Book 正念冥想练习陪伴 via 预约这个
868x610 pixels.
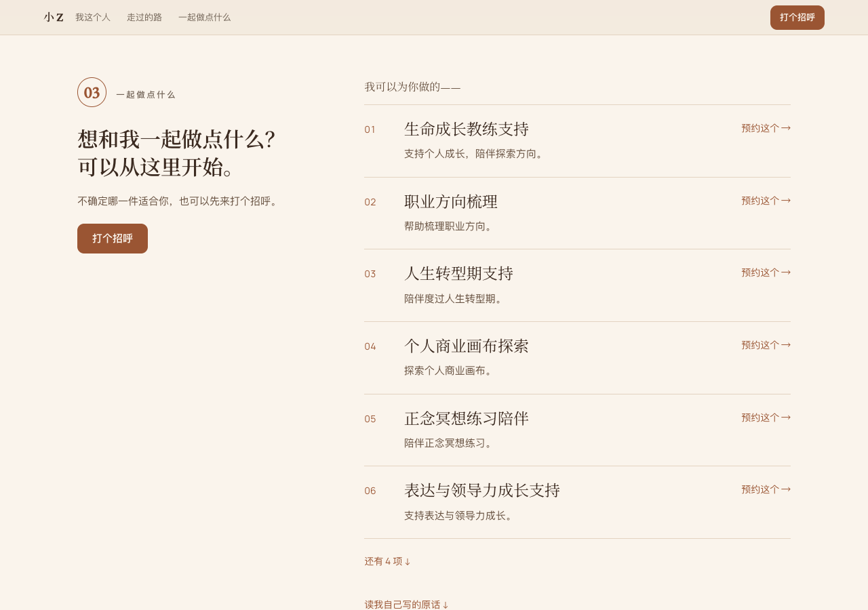tap(766, 418)
